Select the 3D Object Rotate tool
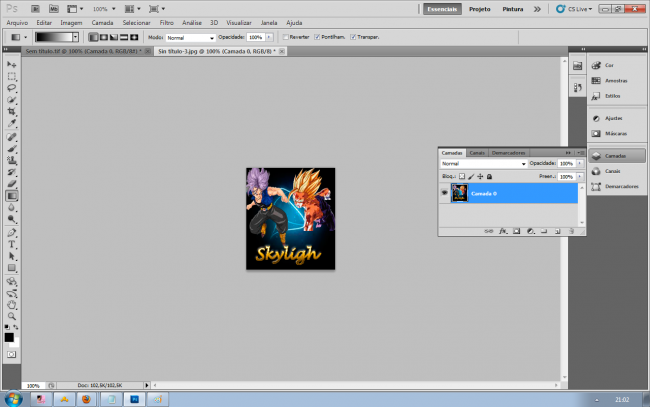Viewport: 650px width, 407px height. point(12,282)
